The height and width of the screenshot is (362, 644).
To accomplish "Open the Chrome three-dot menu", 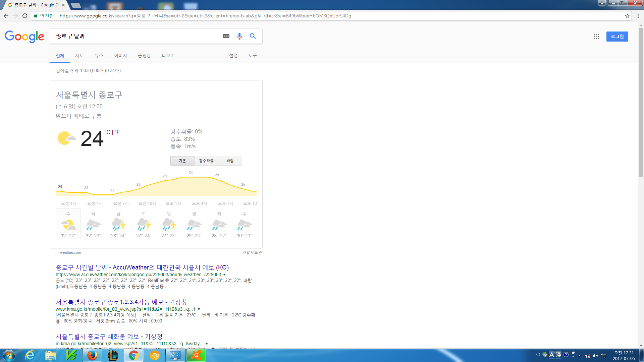I will tap(638, 16).
